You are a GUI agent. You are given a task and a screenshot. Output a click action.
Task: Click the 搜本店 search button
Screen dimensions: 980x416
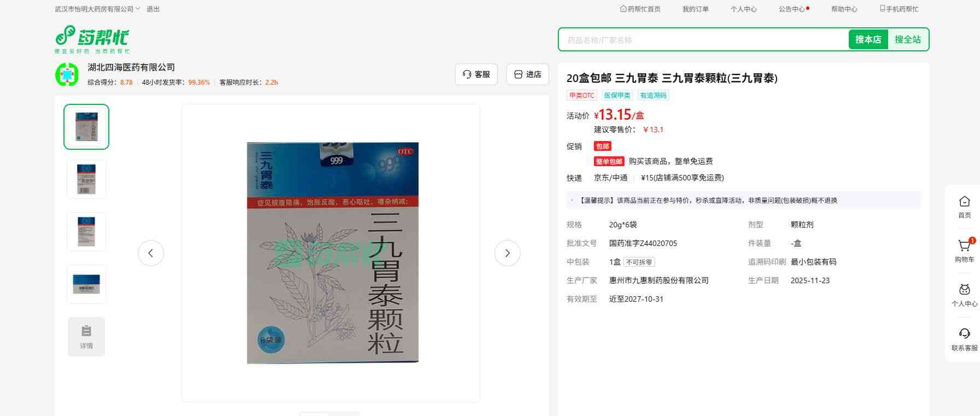tap(868, 39)
